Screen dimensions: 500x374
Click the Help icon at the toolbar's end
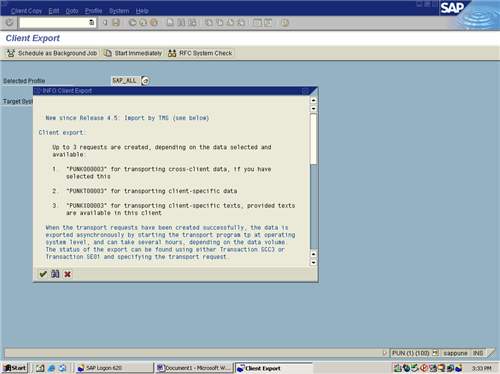tap(285, 23)
